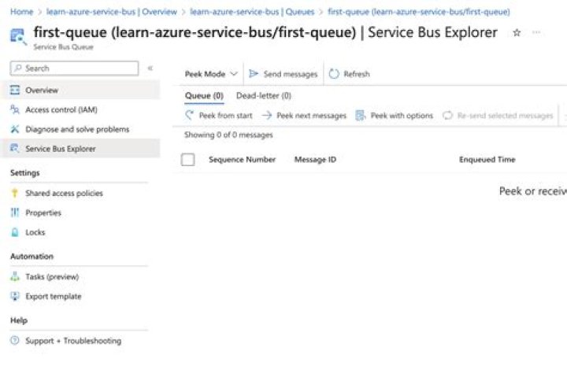Viewport: 567px width, 392px height.
Task: Click the Tasks (preview) icon
Action: coord(15,276)
